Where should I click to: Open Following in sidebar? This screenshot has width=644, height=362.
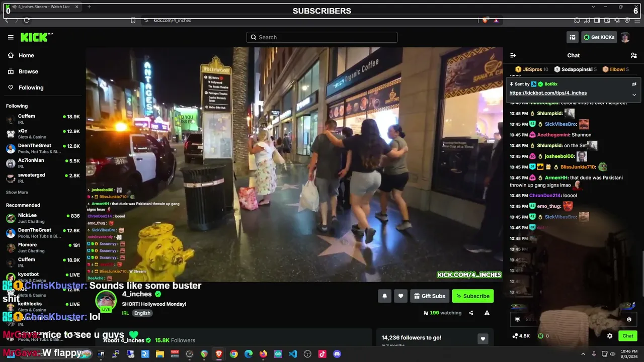click(x=31, y=87)
